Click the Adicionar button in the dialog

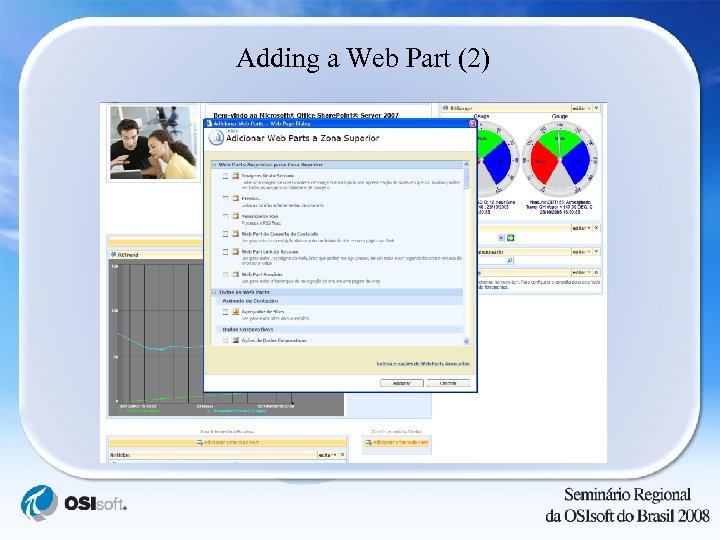tap(402, 383)
